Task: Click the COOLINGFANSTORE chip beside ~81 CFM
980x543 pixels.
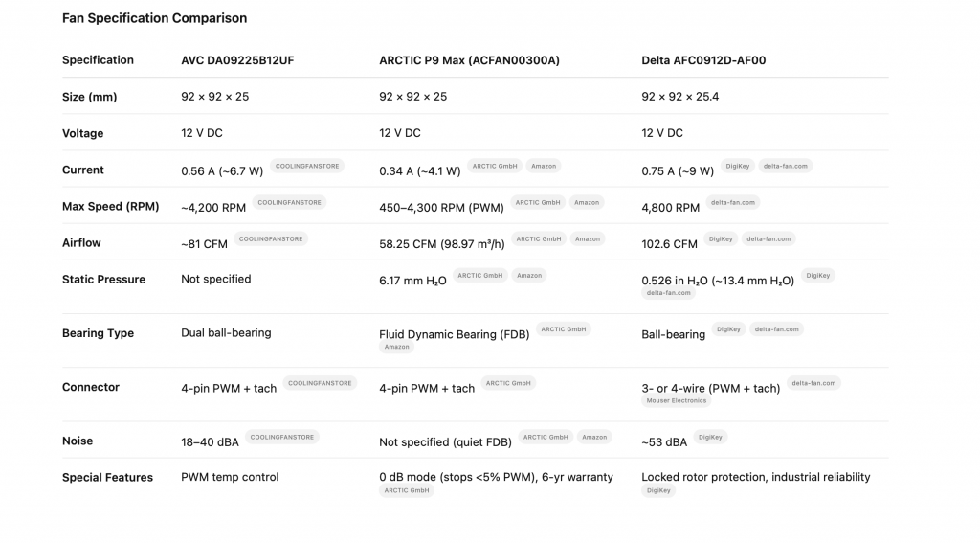Action: click(271, 238)
